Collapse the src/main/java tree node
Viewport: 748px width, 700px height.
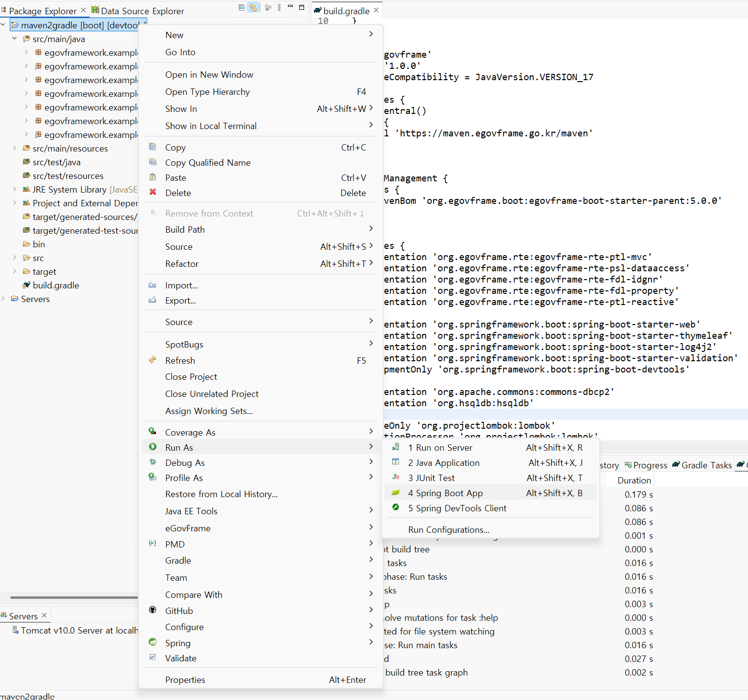click(14, 39)
